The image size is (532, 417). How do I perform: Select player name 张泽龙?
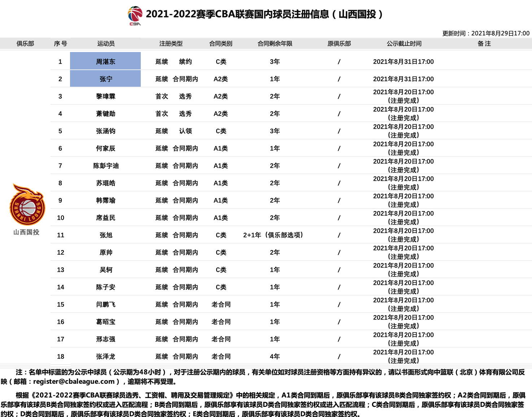[x=105, y=356]
